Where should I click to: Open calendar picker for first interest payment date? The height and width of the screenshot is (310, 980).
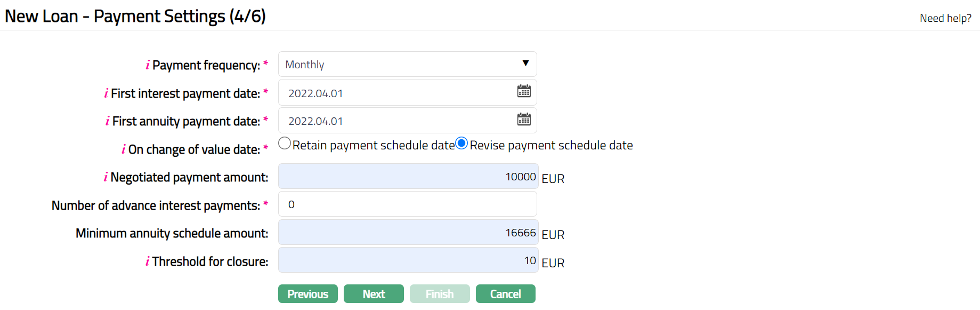tap(523, 91)
